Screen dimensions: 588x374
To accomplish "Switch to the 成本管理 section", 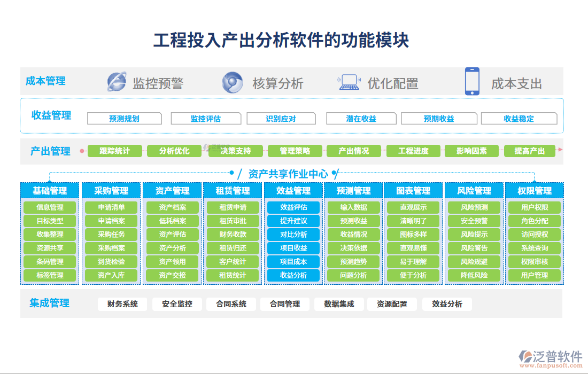I will click(45, 81).
